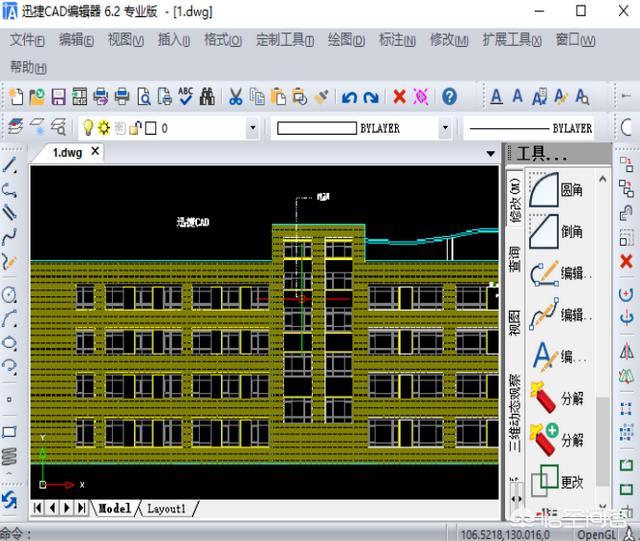Click the red X delete icon in right toolbar
Screen dimensions: 640x541
pyautogui.click(x=626, y=261)
